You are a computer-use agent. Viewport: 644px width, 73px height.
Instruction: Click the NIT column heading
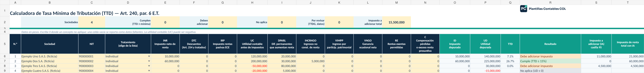coord(92,44)
